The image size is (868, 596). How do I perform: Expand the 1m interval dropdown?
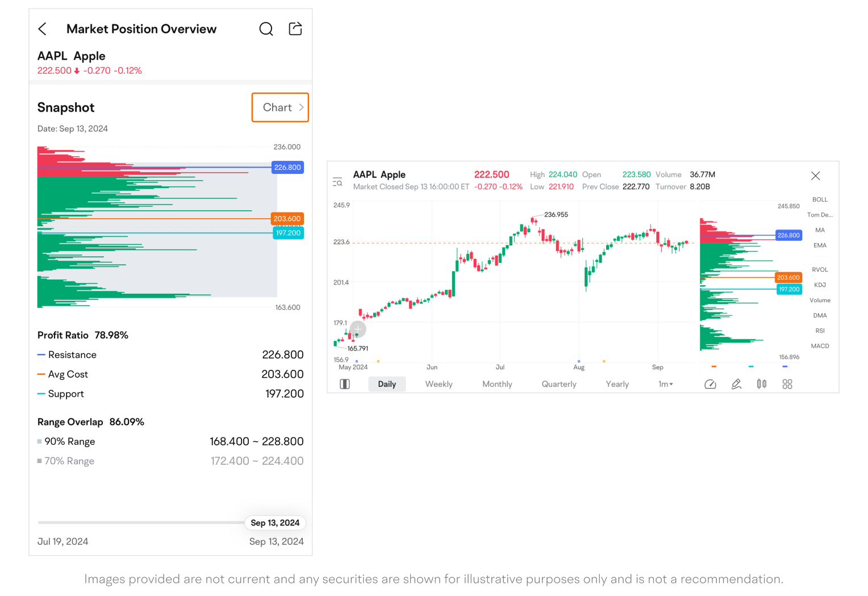(665, 384)
